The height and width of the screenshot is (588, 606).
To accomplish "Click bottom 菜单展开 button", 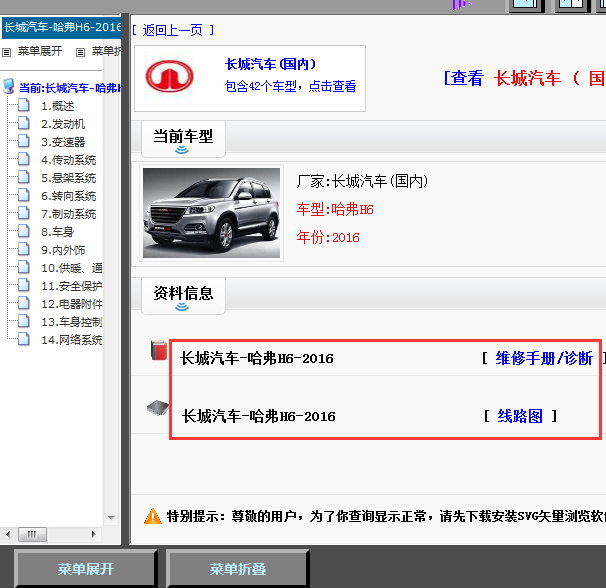I will [85, 569].
